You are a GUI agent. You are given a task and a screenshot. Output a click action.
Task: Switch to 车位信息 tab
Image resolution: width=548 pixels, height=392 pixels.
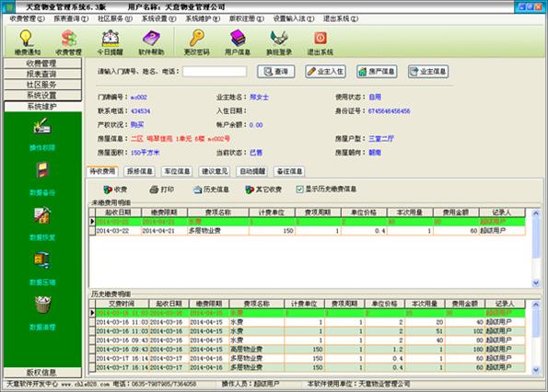[177, 171]
